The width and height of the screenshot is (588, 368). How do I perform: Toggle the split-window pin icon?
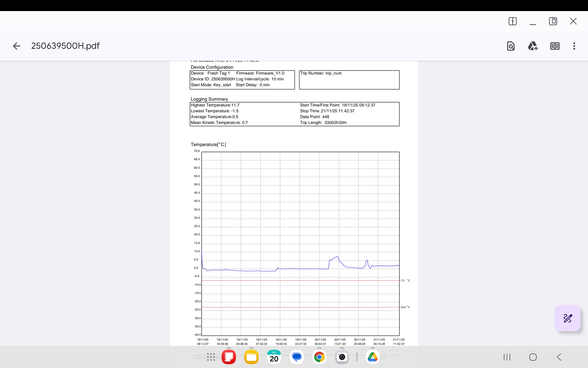[512, 21]
